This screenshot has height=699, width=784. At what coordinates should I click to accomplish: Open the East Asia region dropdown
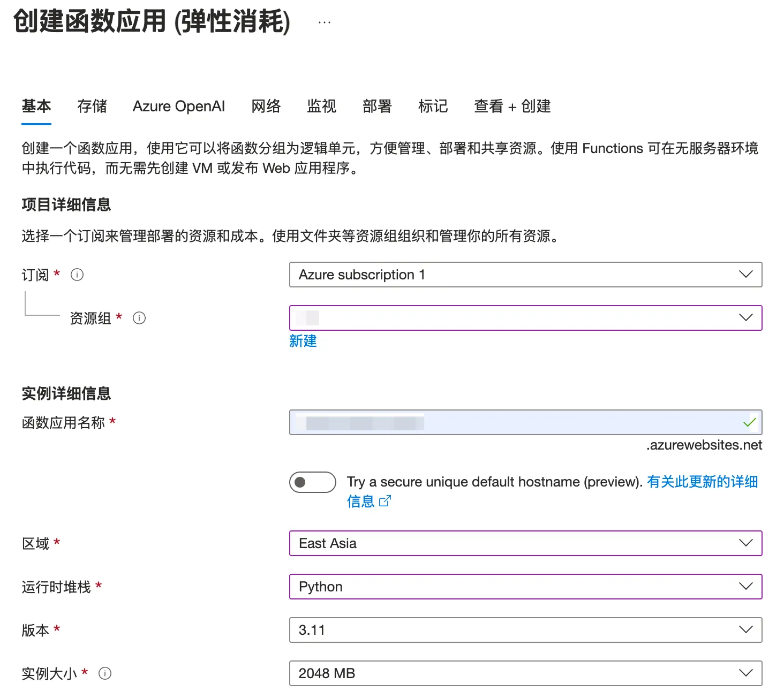point(525,543)
